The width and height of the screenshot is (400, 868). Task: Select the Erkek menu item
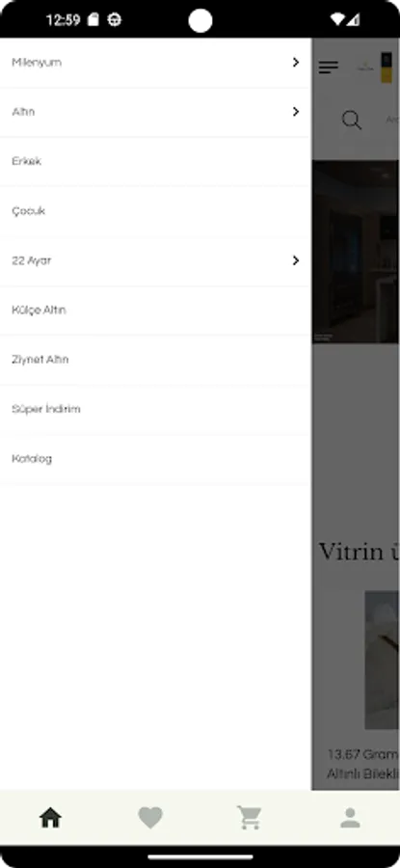pos(155,162)
